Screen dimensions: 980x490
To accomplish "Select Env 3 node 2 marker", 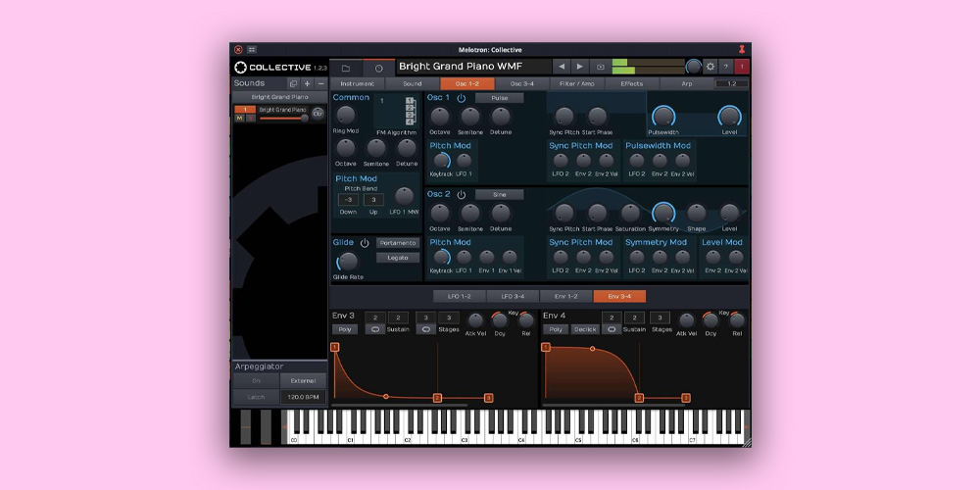I will pos(437,398).
